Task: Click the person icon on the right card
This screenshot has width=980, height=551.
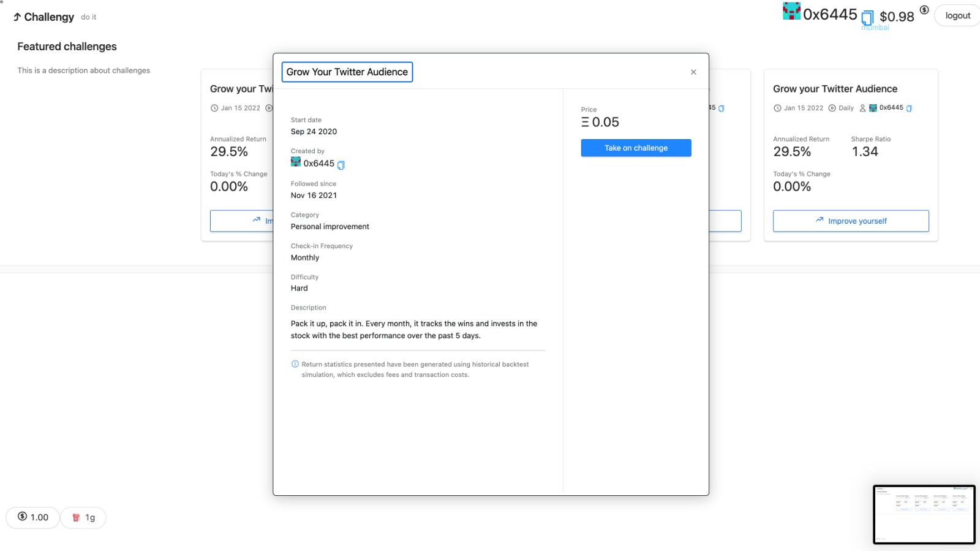Action: click(x=862, y=108)
